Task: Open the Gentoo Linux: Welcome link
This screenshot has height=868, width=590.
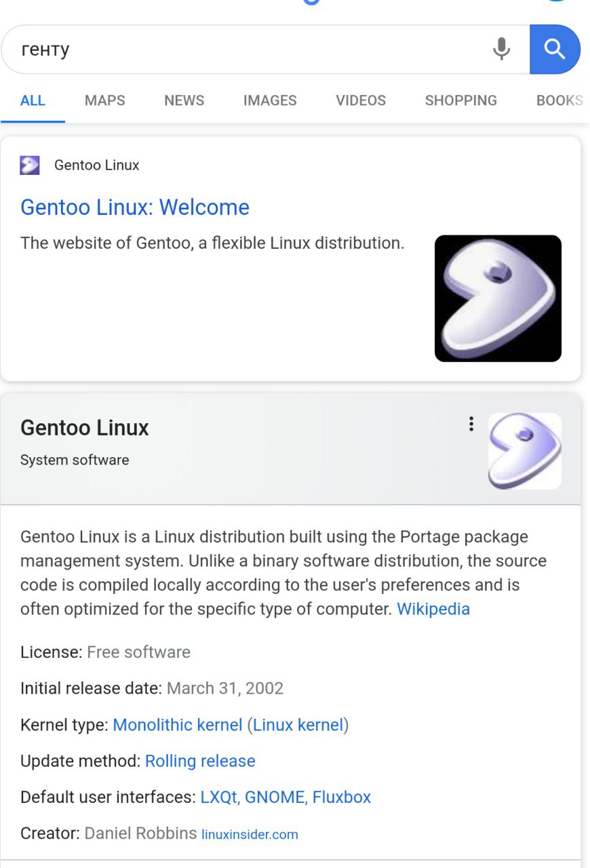Action: 135,207
